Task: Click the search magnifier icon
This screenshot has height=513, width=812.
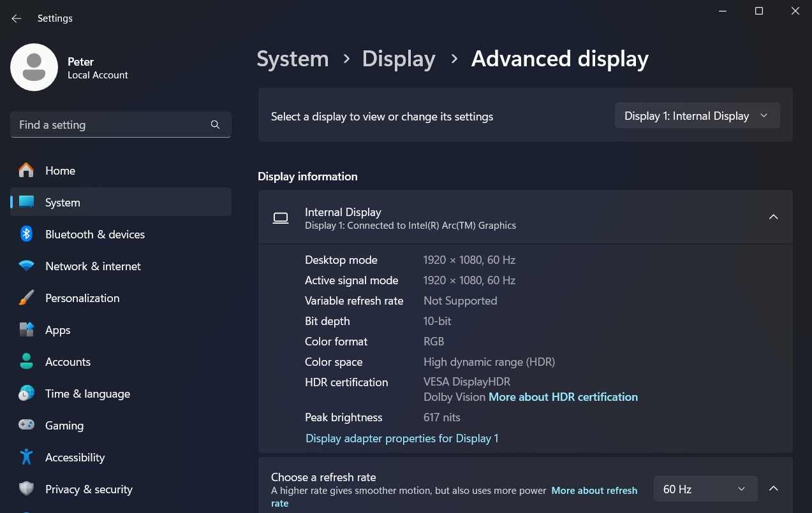Action: coord(215,125)
